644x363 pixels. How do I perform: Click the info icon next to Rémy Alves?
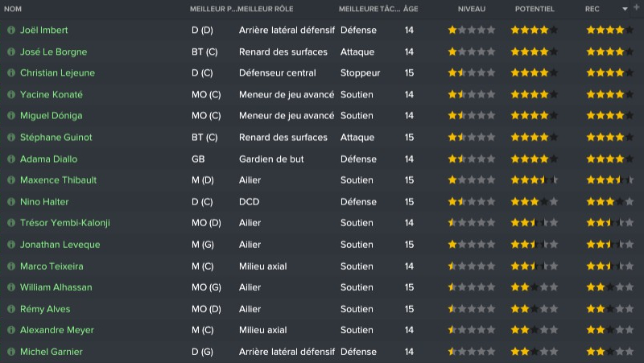coord(10,308)
